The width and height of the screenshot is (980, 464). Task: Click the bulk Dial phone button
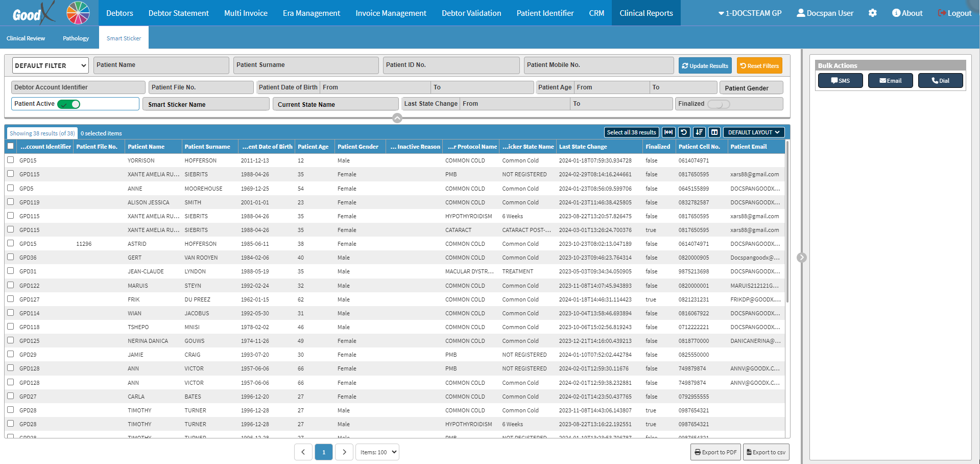click(940, 81)
